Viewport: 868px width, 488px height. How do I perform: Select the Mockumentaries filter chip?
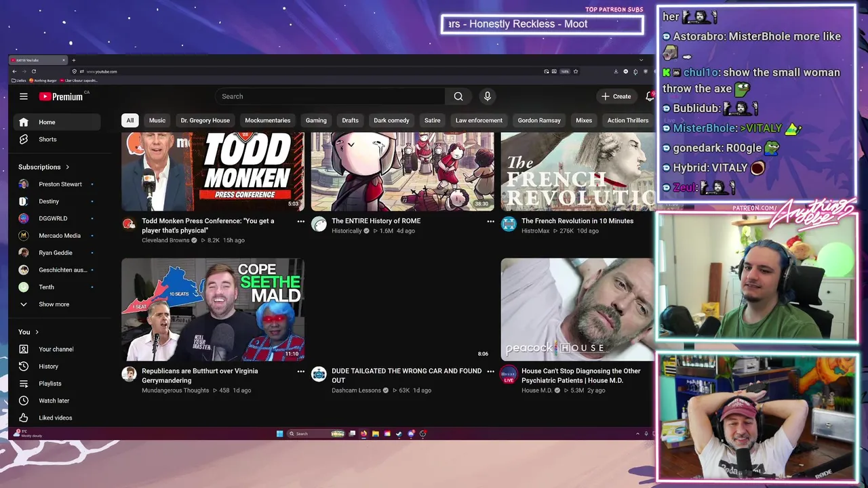click(x=267, y=121)
